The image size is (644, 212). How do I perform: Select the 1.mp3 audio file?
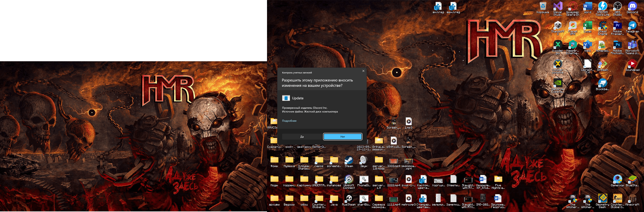(409, 123)
